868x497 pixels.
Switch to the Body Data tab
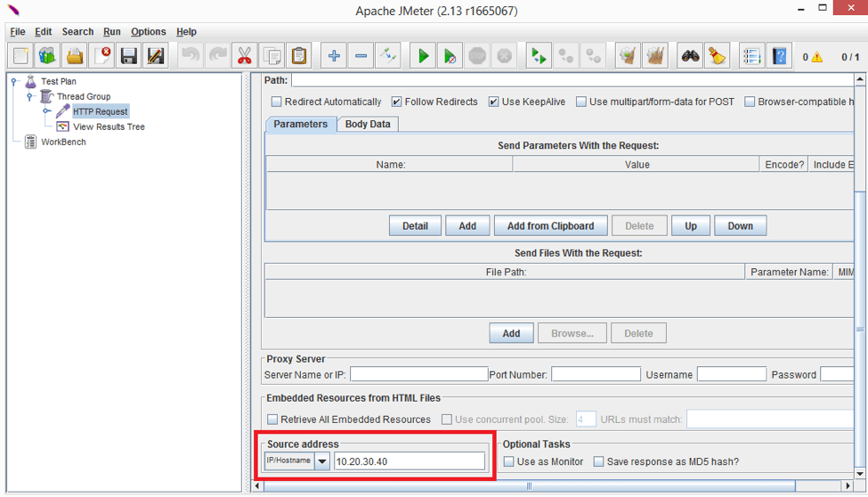tap(368, 124)
